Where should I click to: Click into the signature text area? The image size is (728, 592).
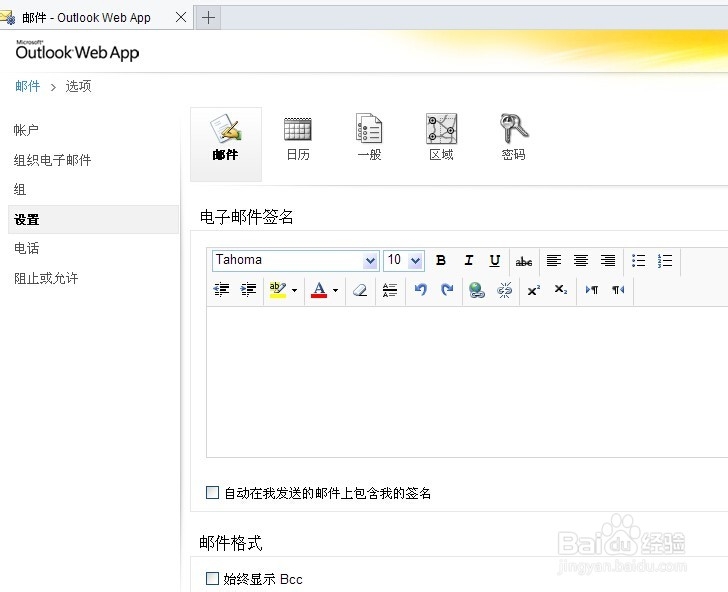point(467,382)
